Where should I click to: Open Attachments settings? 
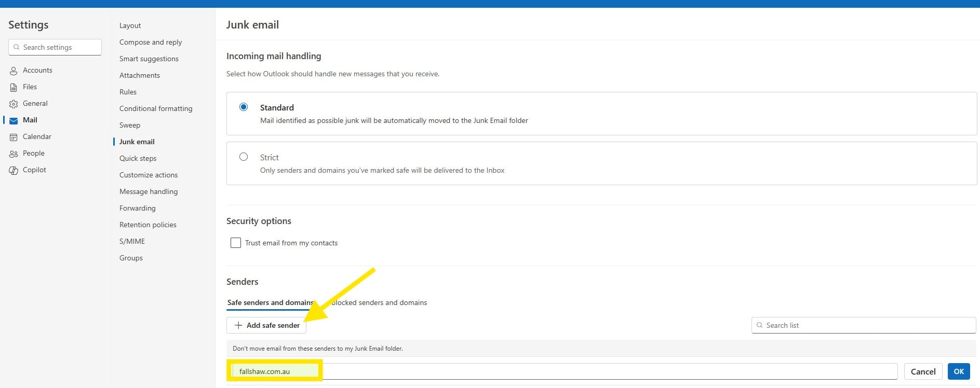pyautogui.click(x=140, y=75)
